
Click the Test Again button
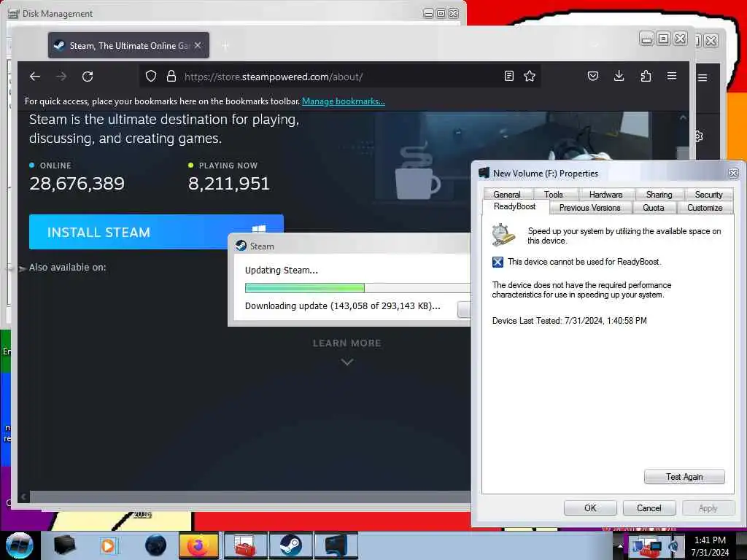684,477
